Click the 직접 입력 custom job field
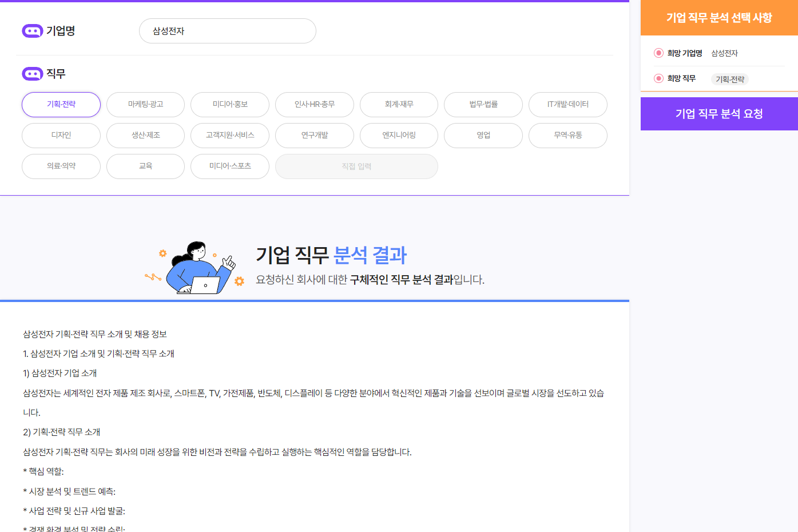The image size is (798, 532). [x=356, y=166]
